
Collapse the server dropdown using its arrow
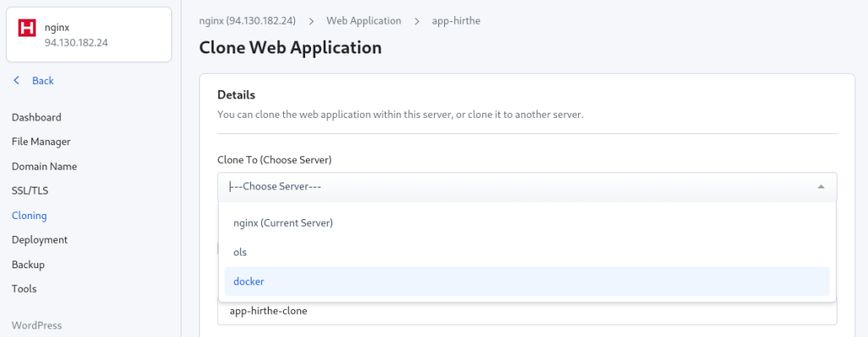pos(821,187)
